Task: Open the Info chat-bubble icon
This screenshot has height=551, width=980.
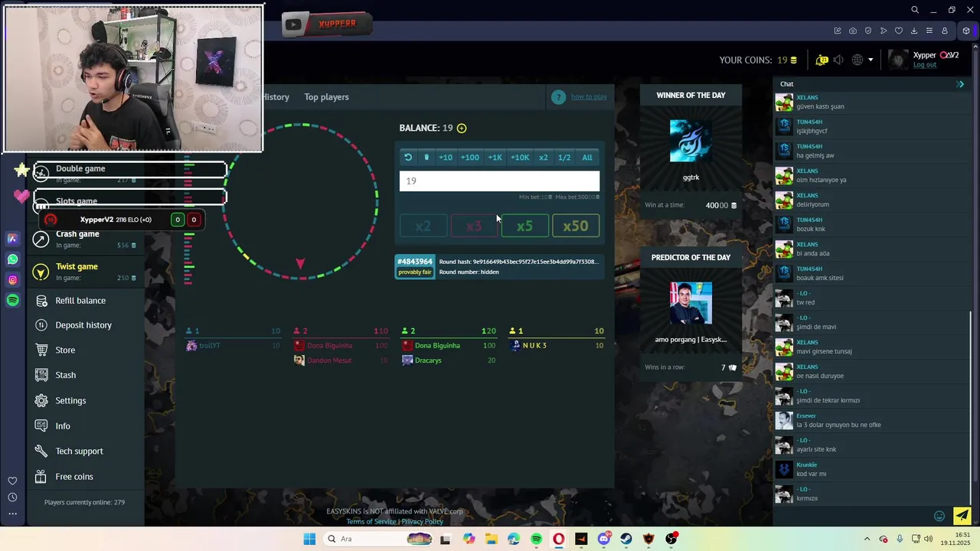Action: [41, 425]
